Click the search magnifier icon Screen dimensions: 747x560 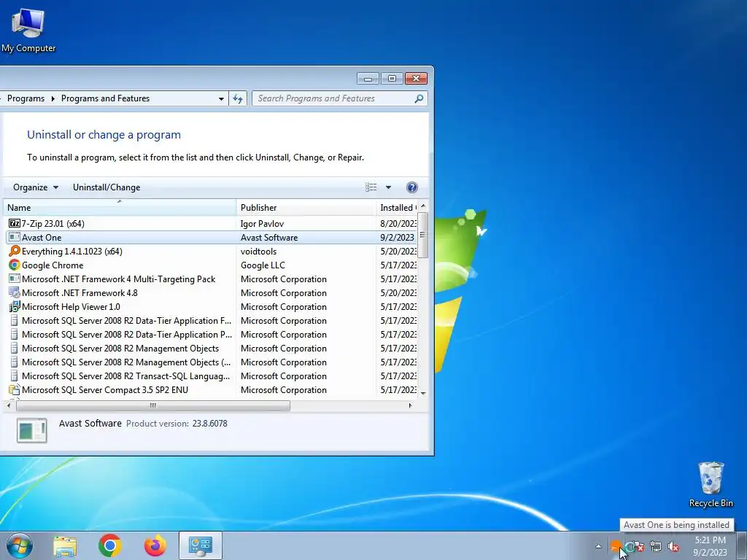tap(419, 98)
